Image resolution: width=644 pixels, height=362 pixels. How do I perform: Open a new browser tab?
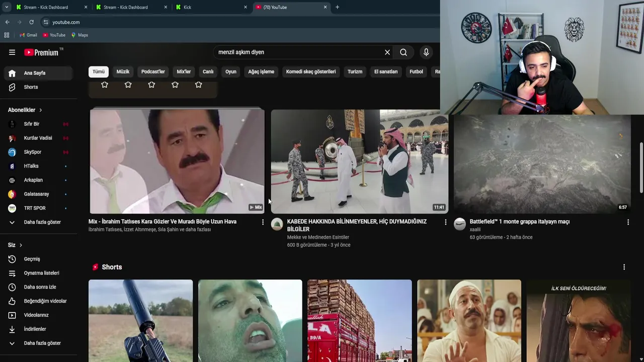(x=337, y=7)
